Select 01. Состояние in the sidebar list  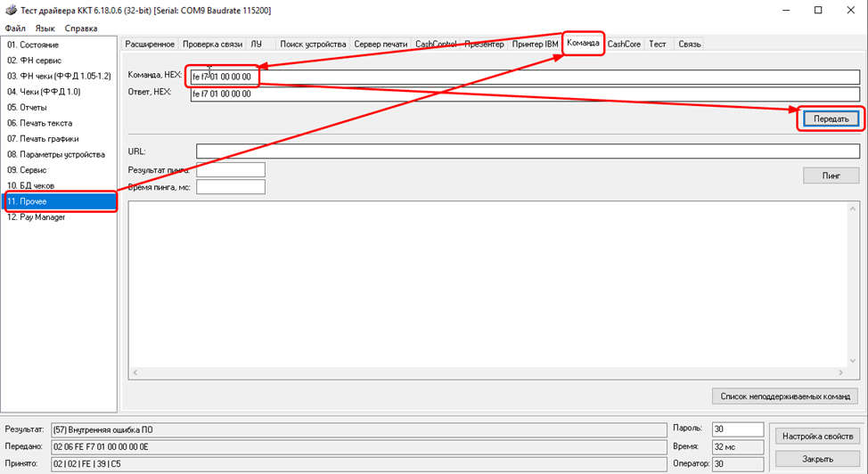click(33, 45)
